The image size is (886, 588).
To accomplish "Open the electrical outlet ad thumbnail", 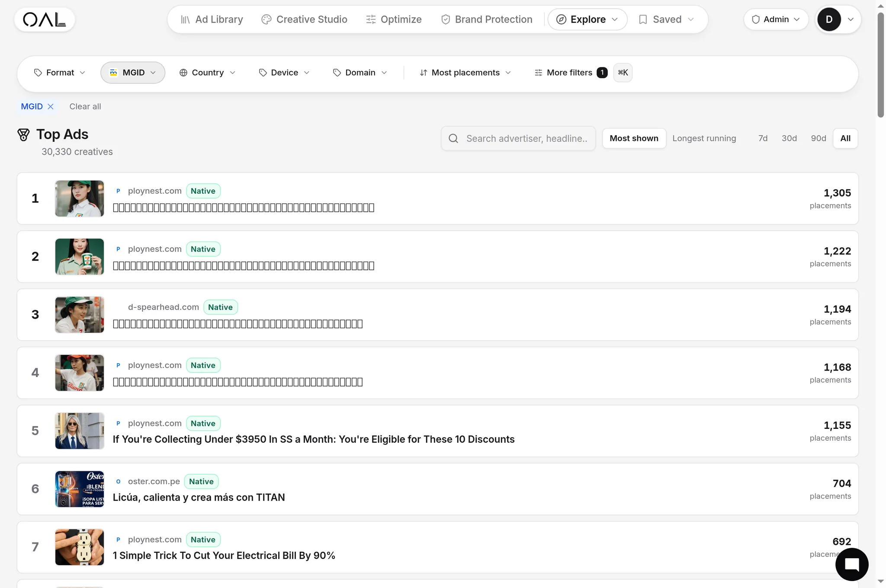I will coord(80,547).
